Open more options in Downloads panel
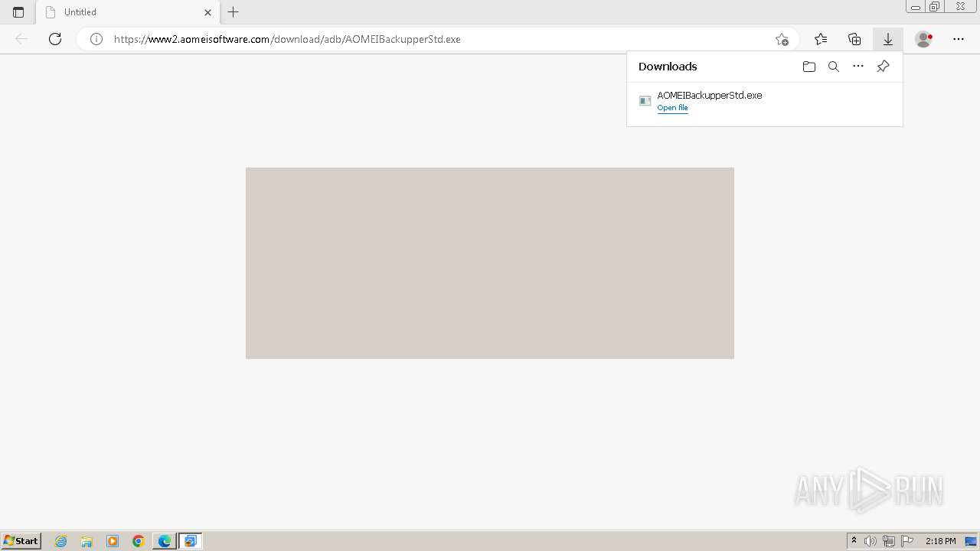 coord(858,67)
